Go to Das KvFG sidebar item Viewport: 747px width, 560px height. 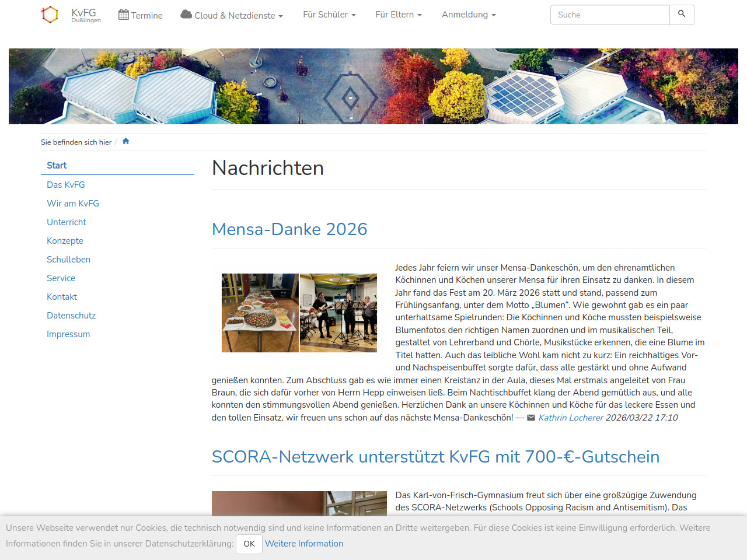(x=66, y=185)
